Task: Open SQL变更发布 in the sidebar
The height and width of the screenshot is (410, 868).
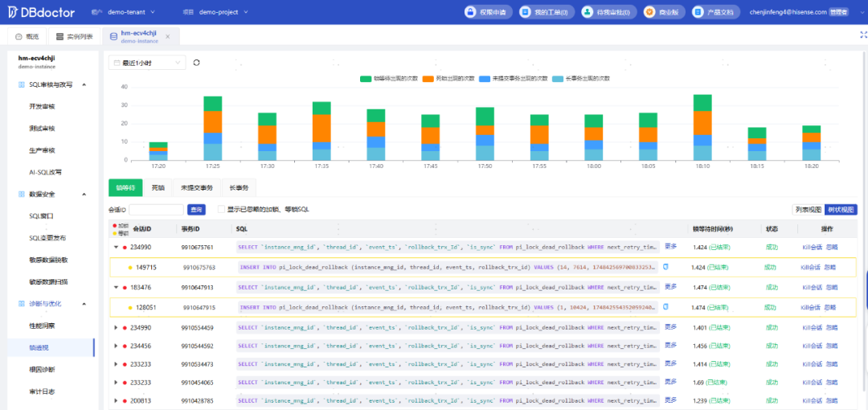Action: point(47,238)
